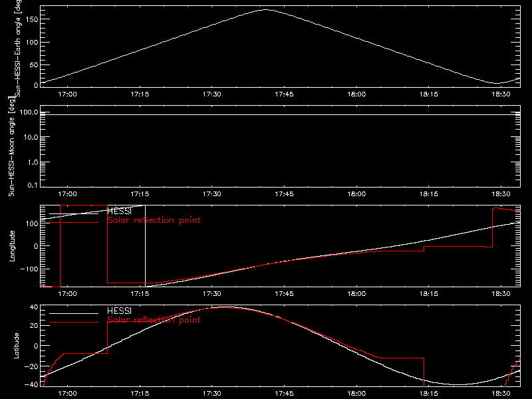This screenshot has height=399, width=532.
Task: Click 17:15 label under Latitude plot
Action: click(140, 394)
